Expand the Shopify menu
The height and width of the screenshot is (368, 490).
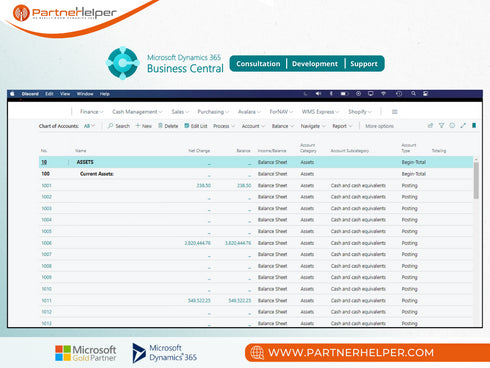[x=360, y=112]
